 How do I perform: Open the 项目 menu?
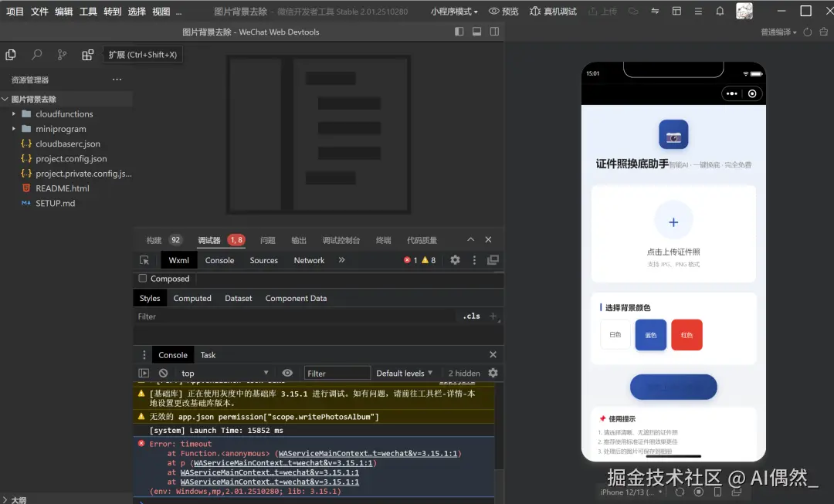click(15, 11)
